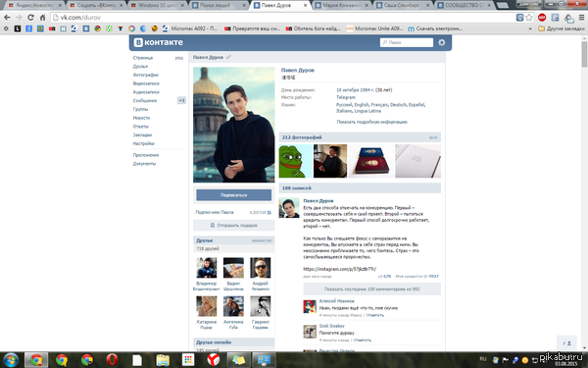The width and height of the screenshot is (588, 368).
Task: Open Сообщения in the left menu
Action: (x=145, y=100)
